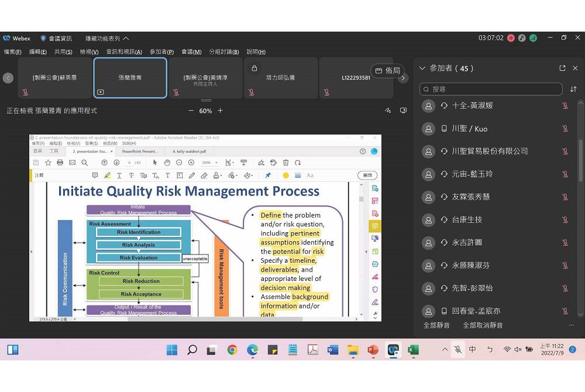Click the red recording indicator icon
This screenshot has width=585, height=392.
coord(511,38)
